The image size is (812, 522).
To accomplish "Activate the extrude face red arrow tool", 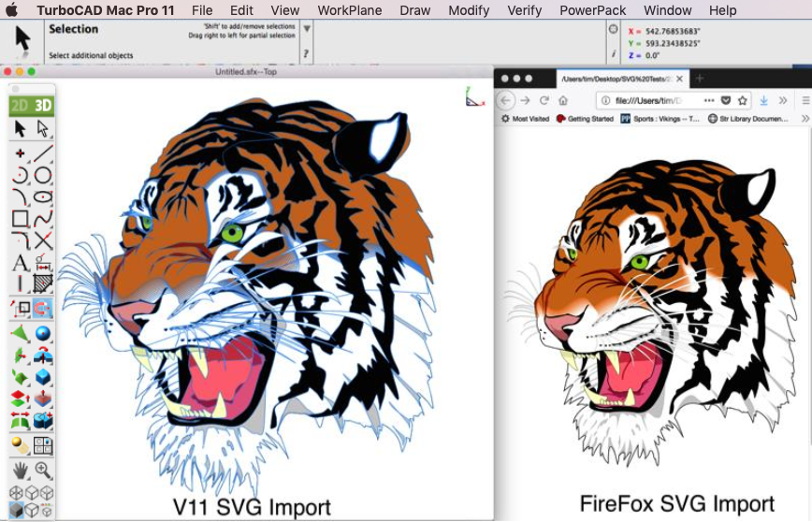I will pyautogui.click(x=42, y=399).
